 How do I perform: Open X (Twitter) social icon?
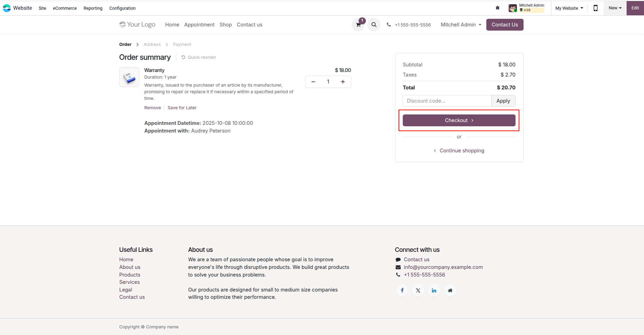(418, 290)
